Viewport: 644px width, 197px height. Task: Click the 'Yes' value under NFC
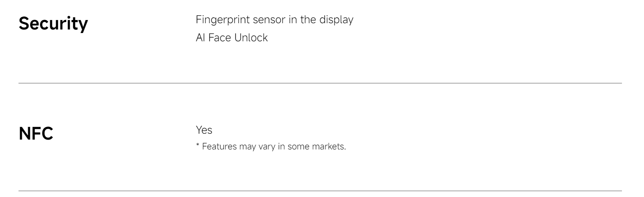click(204, 130)
